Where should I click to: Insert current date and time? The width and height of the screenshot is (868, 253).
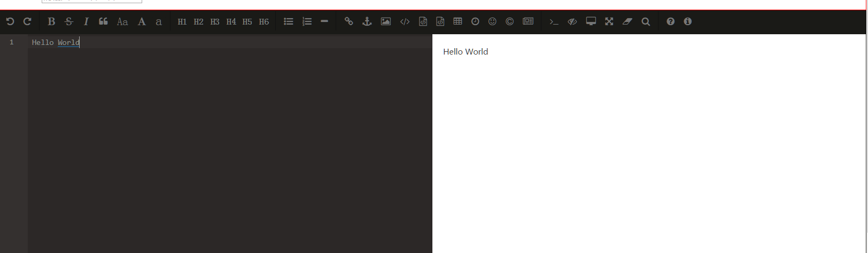(x=475, y=21)
